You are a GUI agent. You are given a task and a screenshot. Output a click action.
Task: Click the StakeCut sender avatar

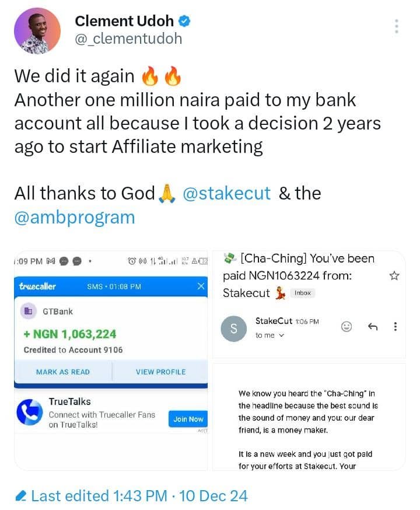tap(234, 329)
